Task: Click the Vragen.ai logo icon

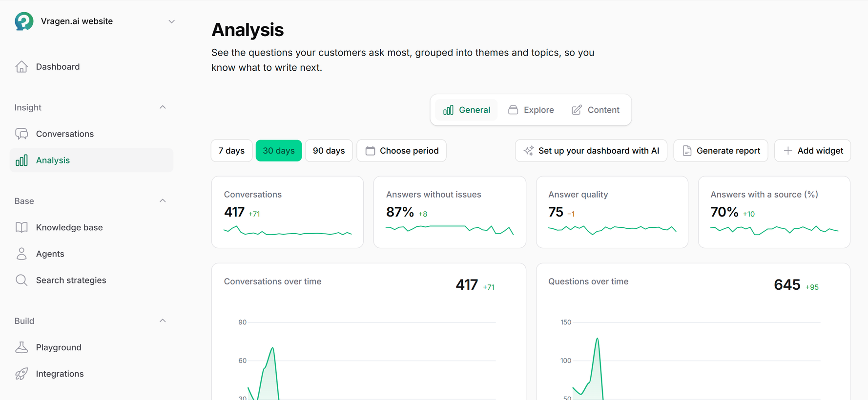Action: [x=24, y=21]
